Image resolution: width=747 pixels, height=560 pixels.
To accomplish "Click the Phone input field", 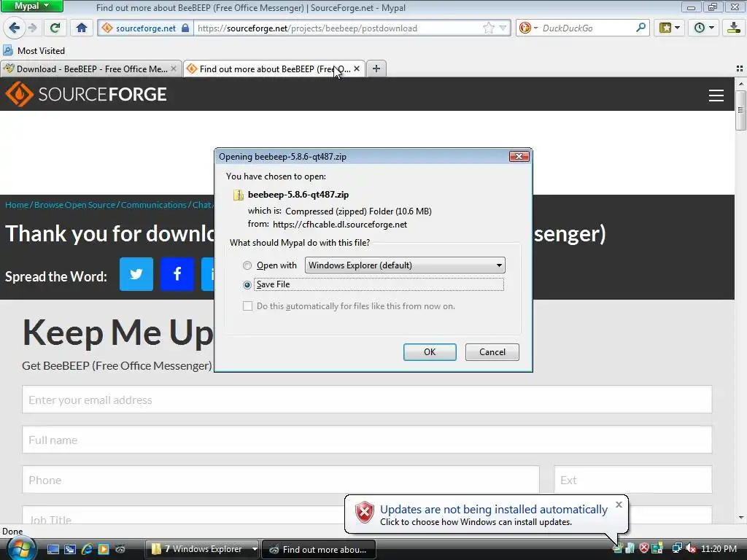I will pyautogui.click(x=281, y=480).
